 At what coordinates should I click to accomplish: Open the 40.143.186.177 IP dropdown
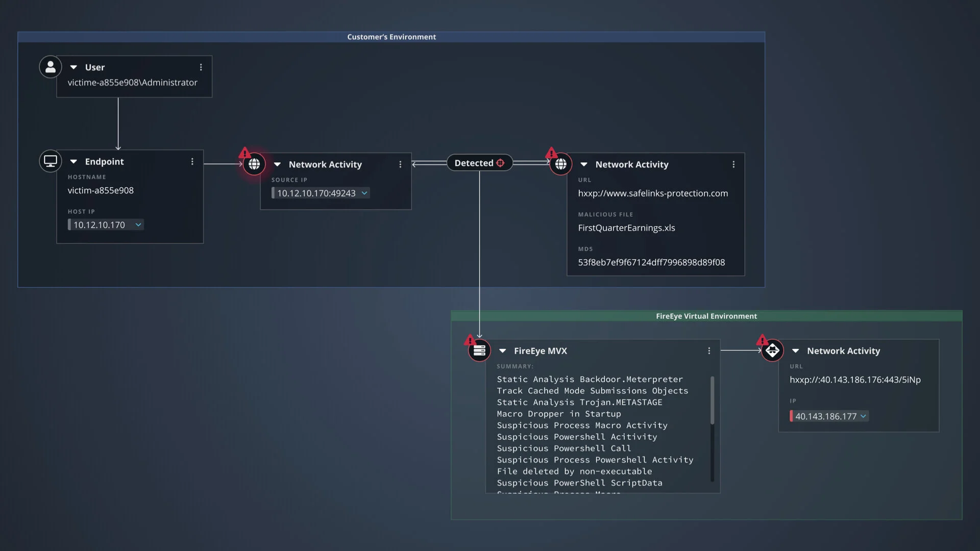pos(863,416)
